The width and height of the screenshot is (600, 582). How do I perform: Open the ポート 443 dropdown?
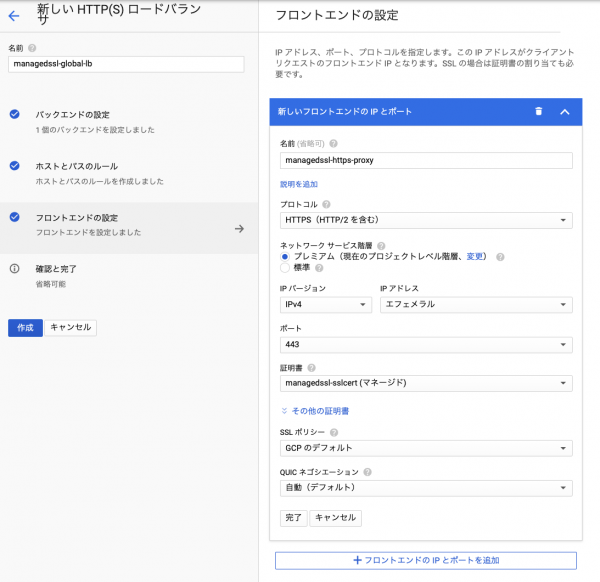coord(426,344)
